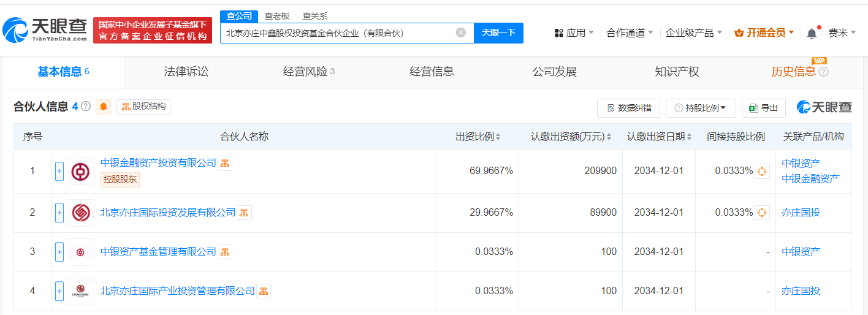Expand row 4 北京亦庄国际产业投资管理有限公司
The height and width of the screenshot is (315, 868).
pyautogui.click(x=59, y=291)
